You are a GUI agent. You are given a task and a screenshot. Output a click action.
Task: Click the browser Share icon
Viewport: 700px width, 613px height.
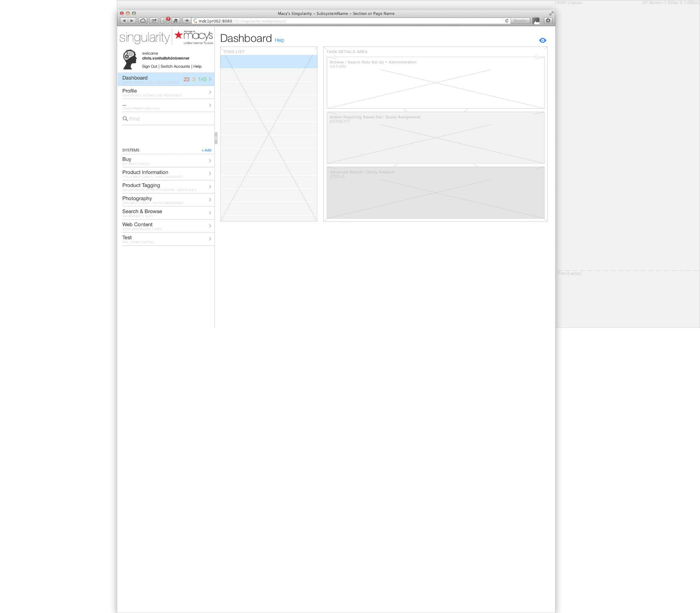click(154, 21)
